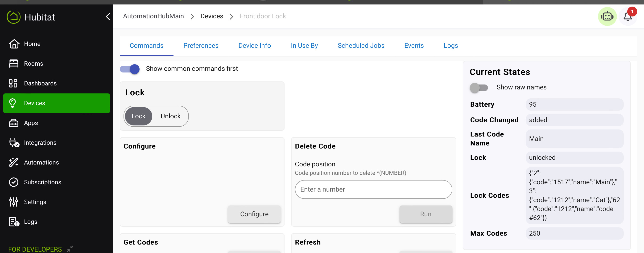Click the red notification count badge
Viewport: 644px width, 253px height.
(632, 12)
